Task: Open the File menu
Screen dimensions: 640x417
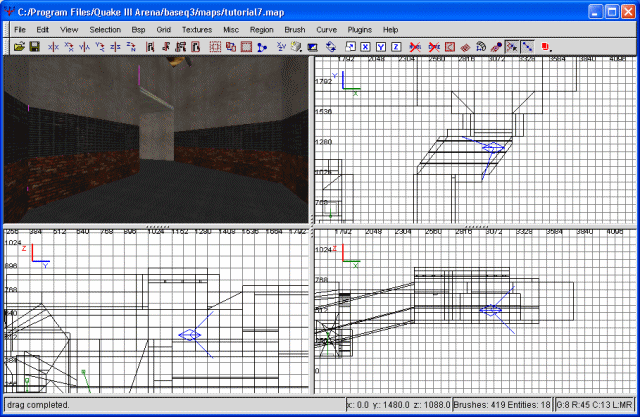Action: [20, 30]
